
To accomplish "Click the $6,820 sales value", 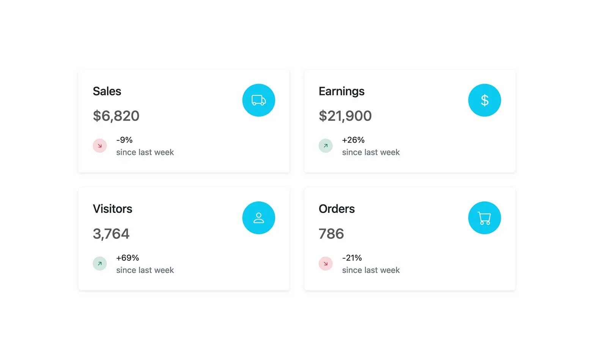I will tap(116, 116).
